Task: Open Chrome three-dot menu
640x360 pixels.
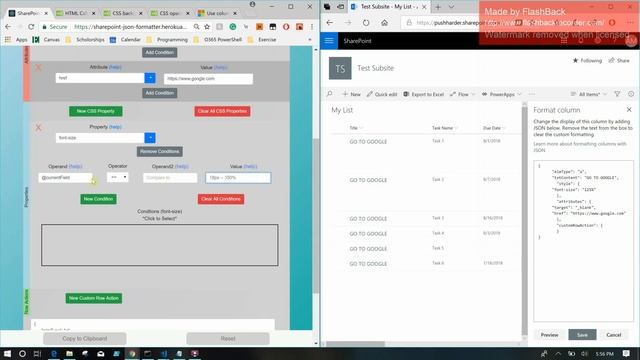Action: 312,27
